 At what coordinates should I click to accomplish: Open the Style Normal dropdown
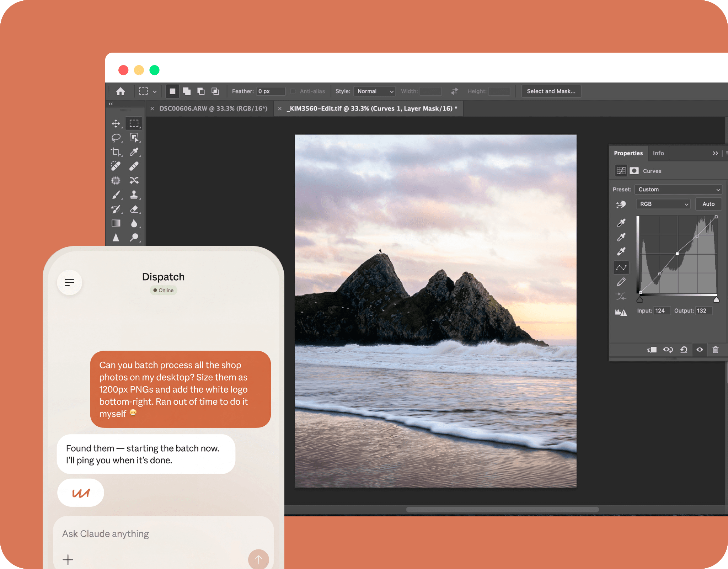coord(375,91)
